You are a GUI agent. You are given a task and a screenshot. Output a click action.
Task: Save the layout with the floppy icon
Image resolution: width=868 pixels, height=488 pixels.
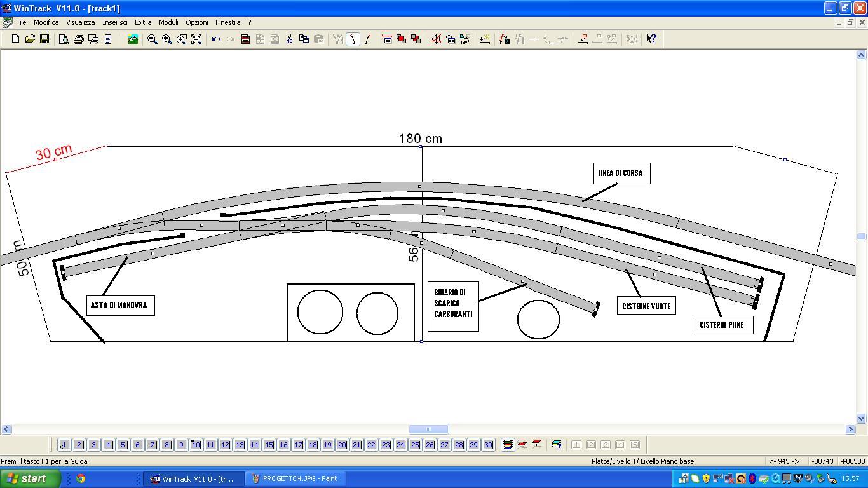[44, 39]
